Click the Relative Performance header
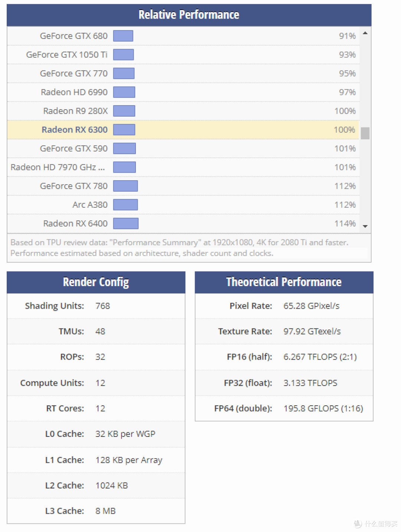401x532 pixels. 189,15
